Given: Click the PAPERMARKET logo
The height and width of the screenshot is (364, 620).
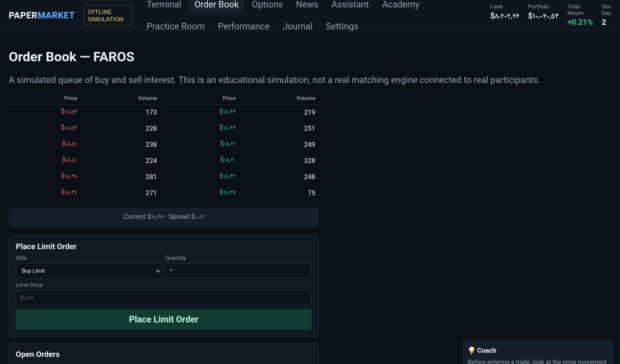Looking at the screenshot, I should tap(41, 15).
